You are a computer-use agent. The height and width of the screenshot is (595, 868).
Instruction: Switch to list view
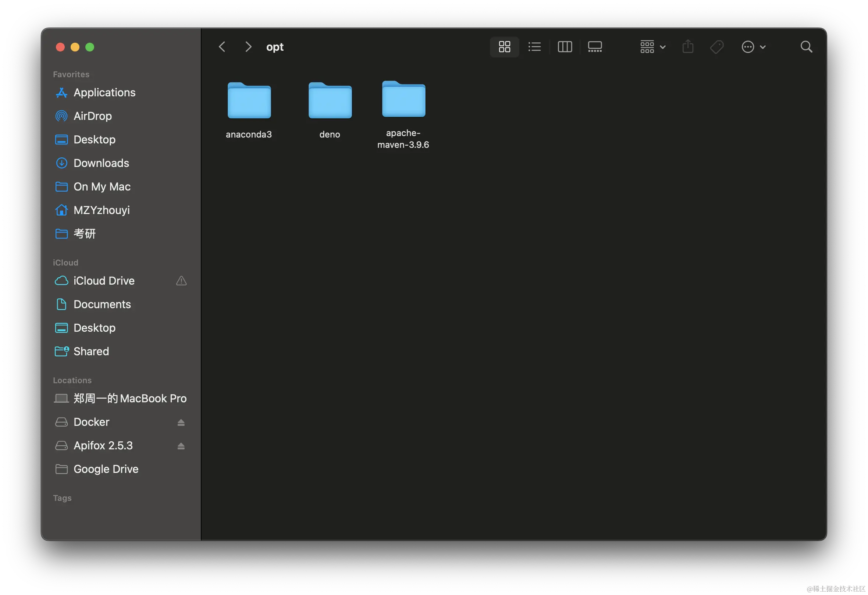point(534,47)
